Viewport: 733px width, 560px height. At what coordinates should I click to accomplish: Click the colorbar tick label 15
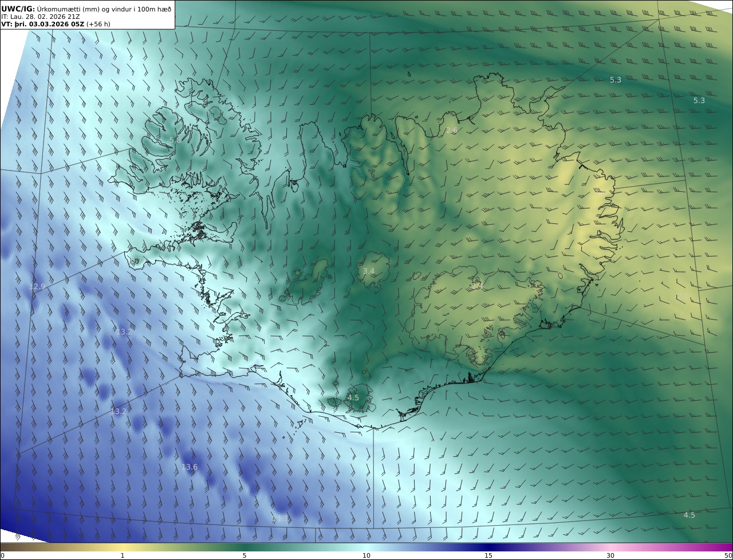[488, 555]
